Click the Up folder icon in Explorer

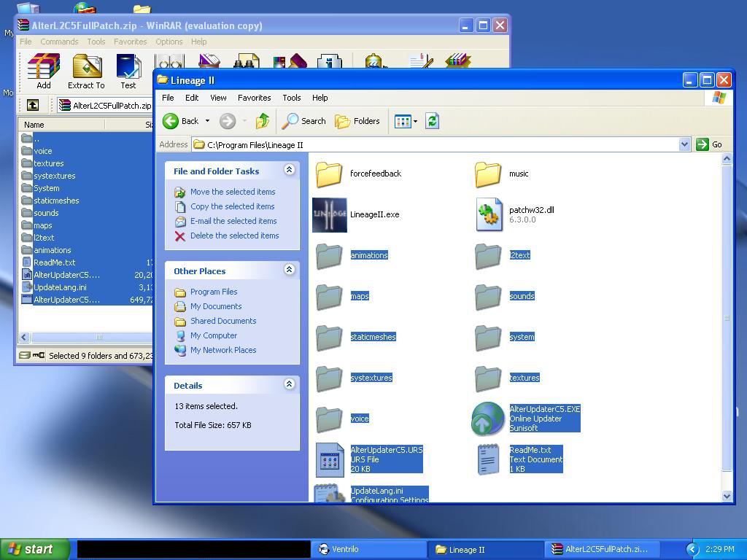[263, 121]
